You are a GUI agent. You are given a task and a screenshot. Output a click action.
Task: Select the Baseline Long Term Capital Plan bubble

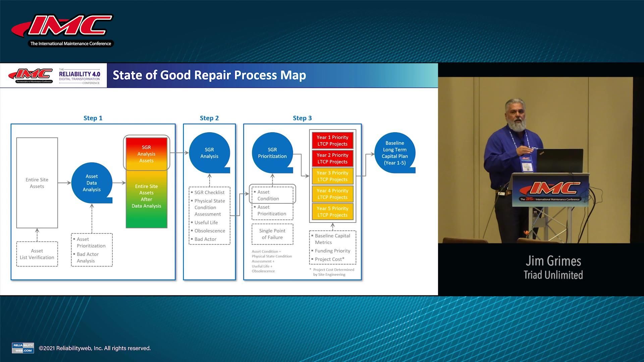(x=394, y=153)
